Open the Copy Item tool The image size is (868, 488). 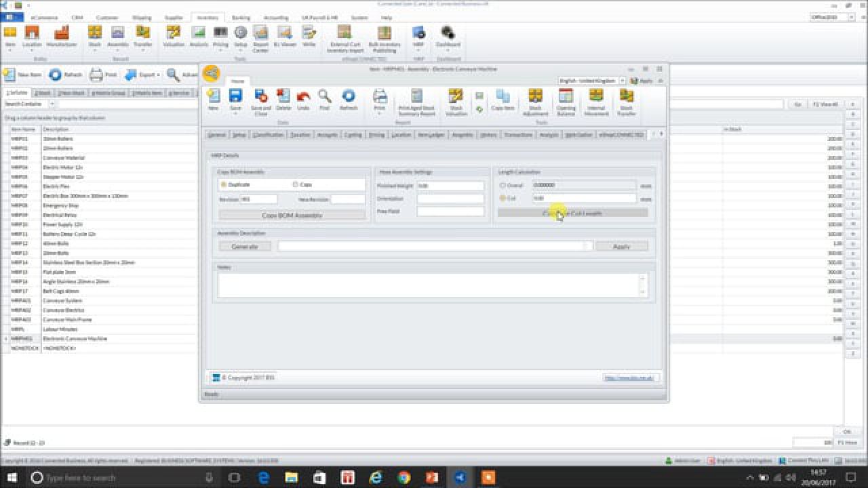pyautogui.click(x=502, y=100)
